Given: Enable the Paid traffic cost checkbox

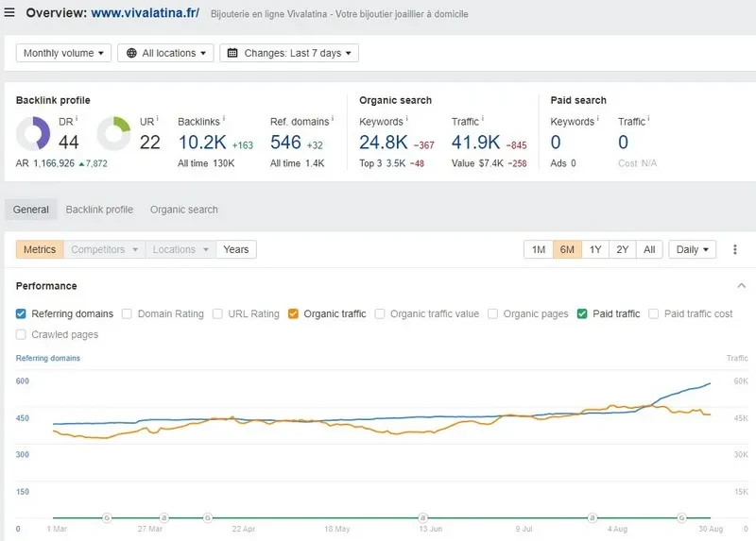Looking at the screenshot, I should (x=654, y=314).
